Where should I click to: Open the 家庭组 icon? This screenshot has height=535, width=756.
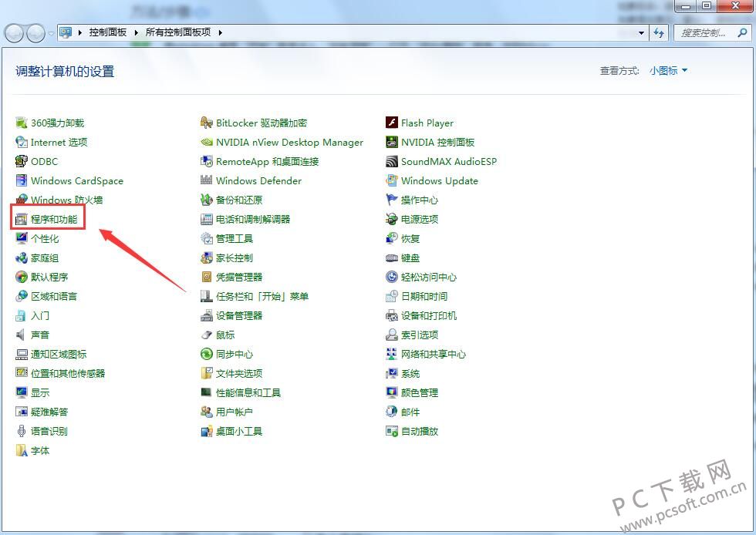[22, 257]
